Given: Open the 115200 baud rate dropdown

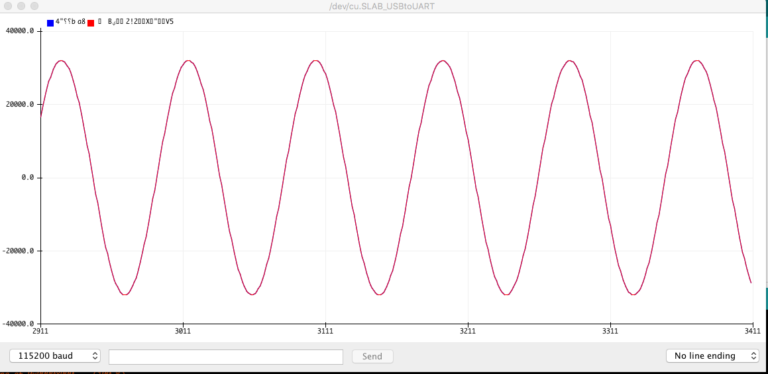Looking at the screenshot, I should click(x=55, y=356).
